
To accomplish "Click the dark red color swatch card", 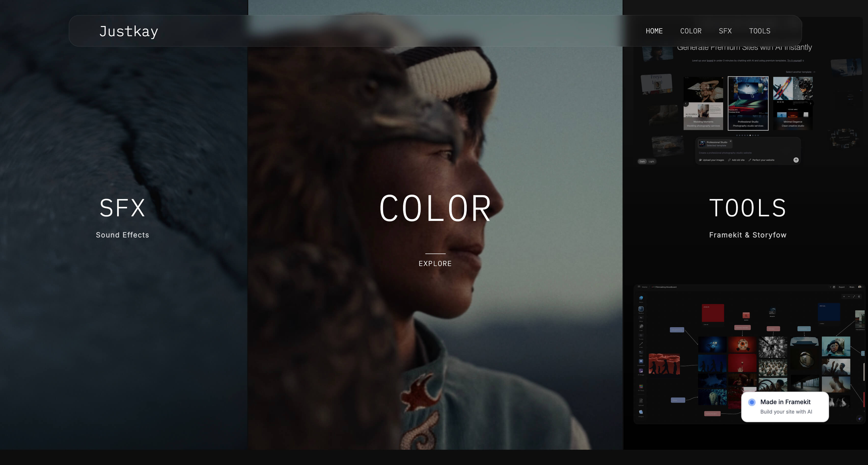I will [713, 313].
